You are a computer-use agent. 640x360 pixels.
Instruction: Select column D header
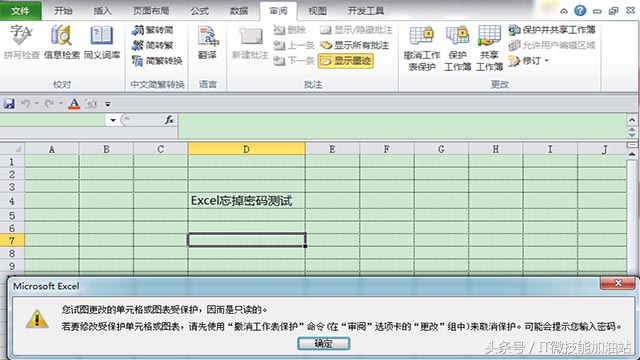tap(246, 149)
